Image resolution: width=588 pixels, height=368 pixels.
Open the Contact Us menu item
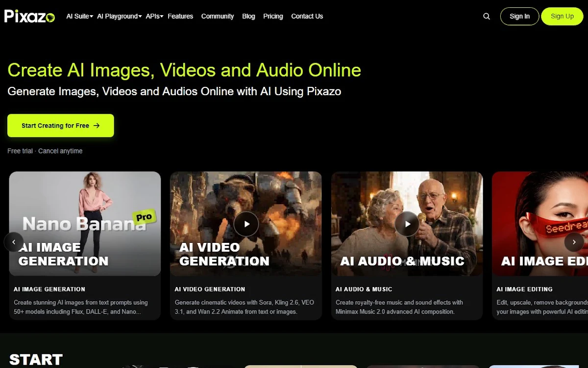pyautogui.click(x=307, y=16)
